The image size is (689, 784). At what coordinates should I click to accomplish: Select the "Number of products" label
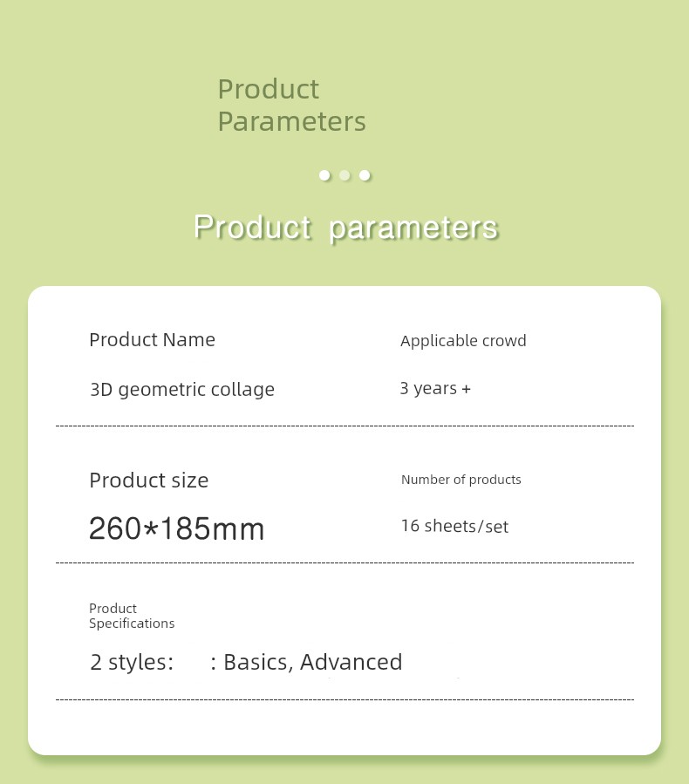coord(461,480)
